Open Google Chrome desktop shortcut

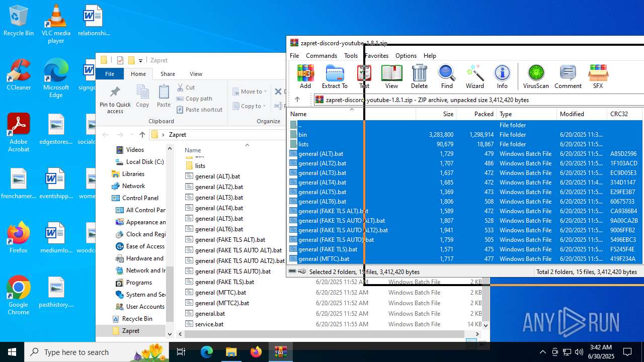[19, 295]
